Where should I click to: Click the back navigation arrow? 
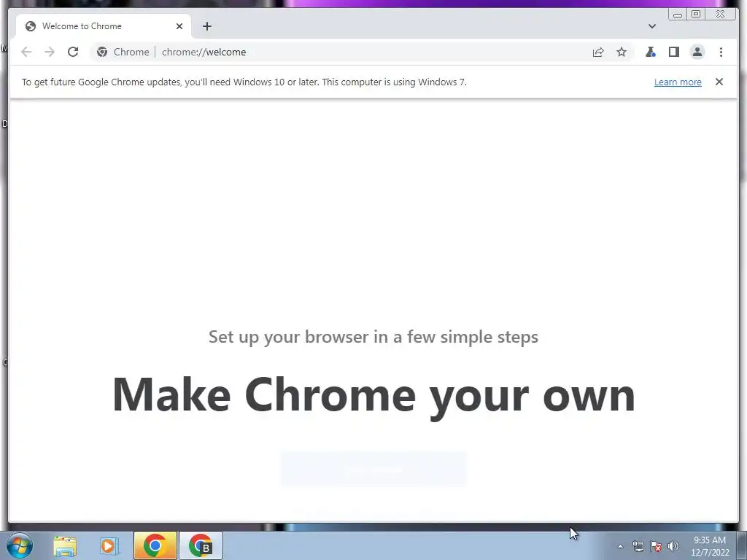click(x=26, y=52)
